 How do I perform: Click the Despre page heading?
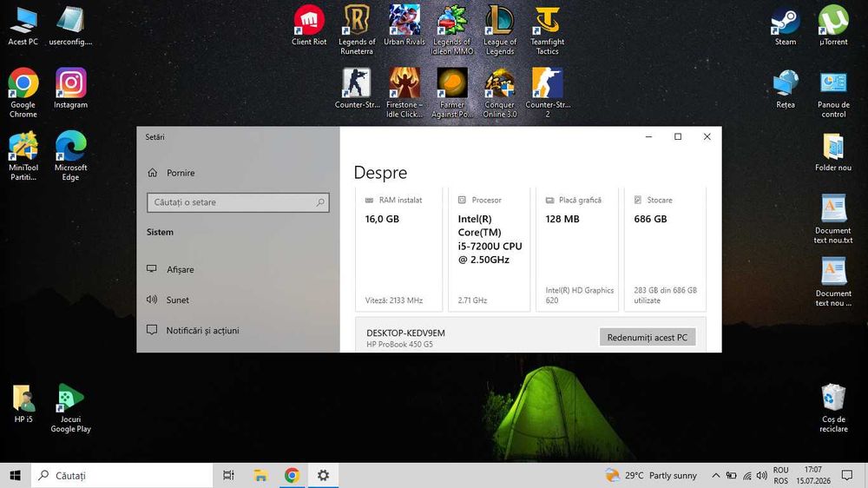380,173
